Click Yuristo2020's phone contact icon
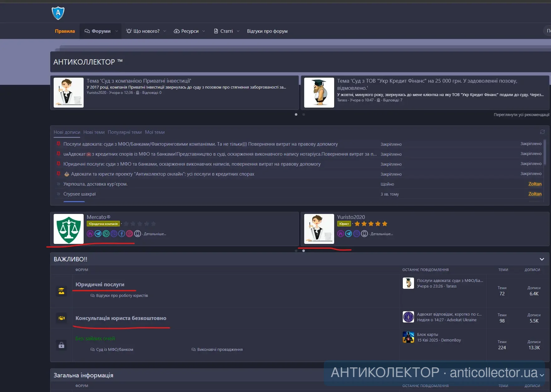This screenshot has width=551, height=392. [x=364, y=234]
